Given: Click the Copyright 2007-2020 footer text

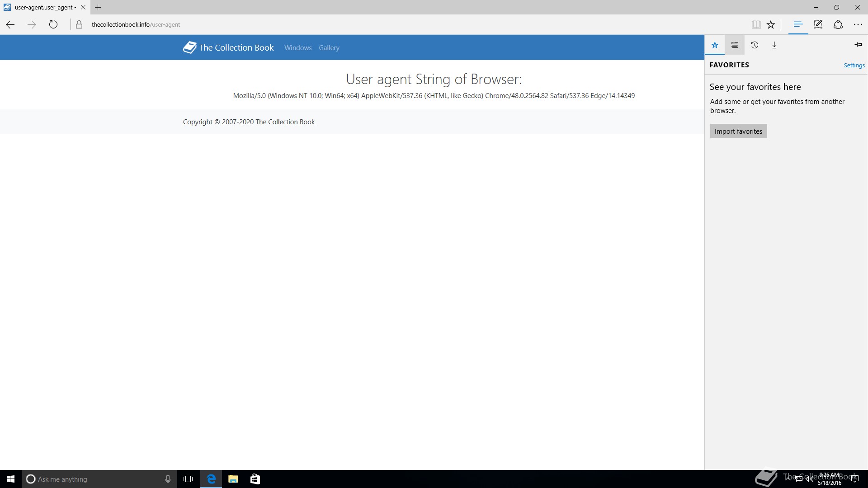Looking at the screenshot, I should point(249,122).
